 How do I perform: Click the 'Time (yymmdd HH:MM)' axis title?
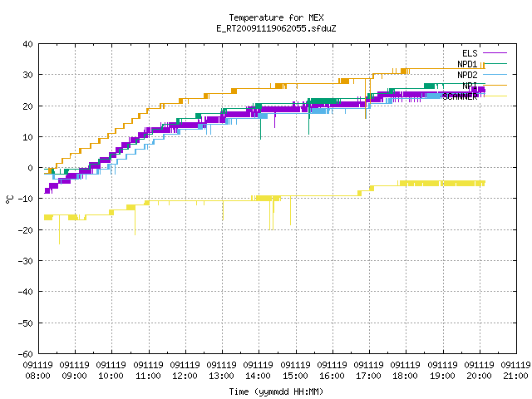(276, 392)
